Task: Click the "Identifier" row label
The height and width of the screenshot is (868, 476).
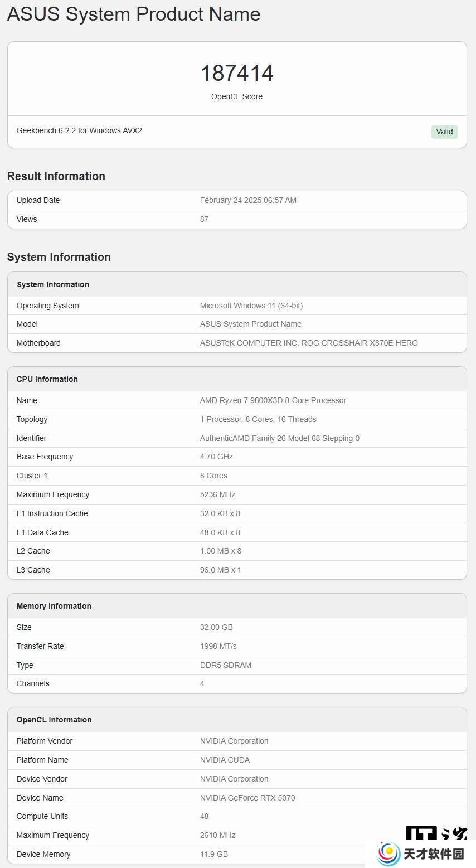Action: click(32, 438)
